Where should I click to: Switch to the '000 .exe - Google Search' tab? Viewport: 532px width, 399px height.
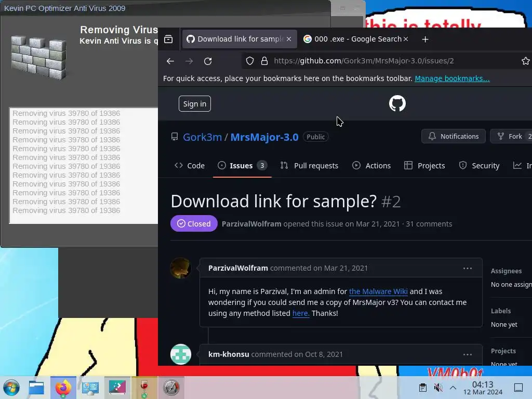coord(355,39)
